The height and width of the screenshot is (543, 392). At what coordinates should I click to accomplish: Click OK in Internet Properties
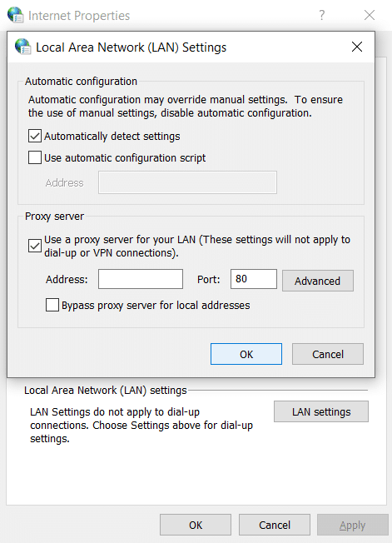tap(196, 525)
